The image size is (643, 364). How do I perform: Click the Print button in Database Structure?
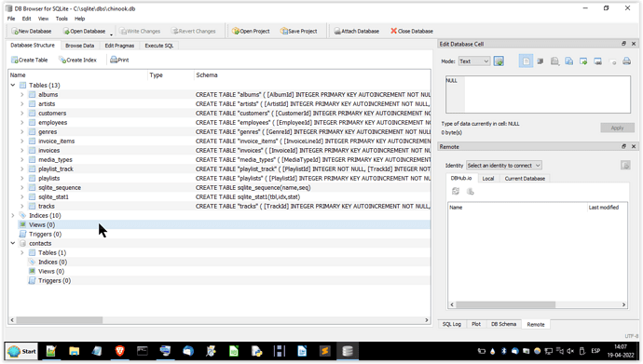(119, 60)
